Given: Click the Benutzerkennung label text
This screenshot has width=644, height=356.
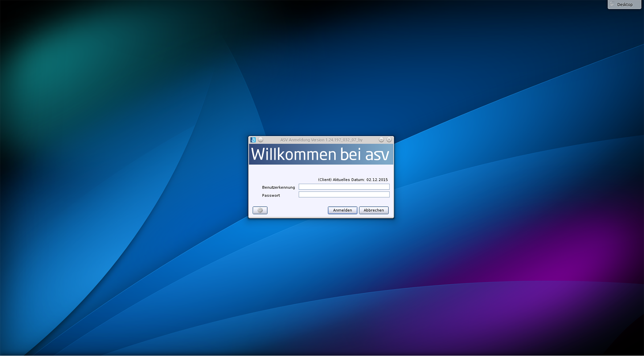Looking at the screenshot, I should click(278, 187).
